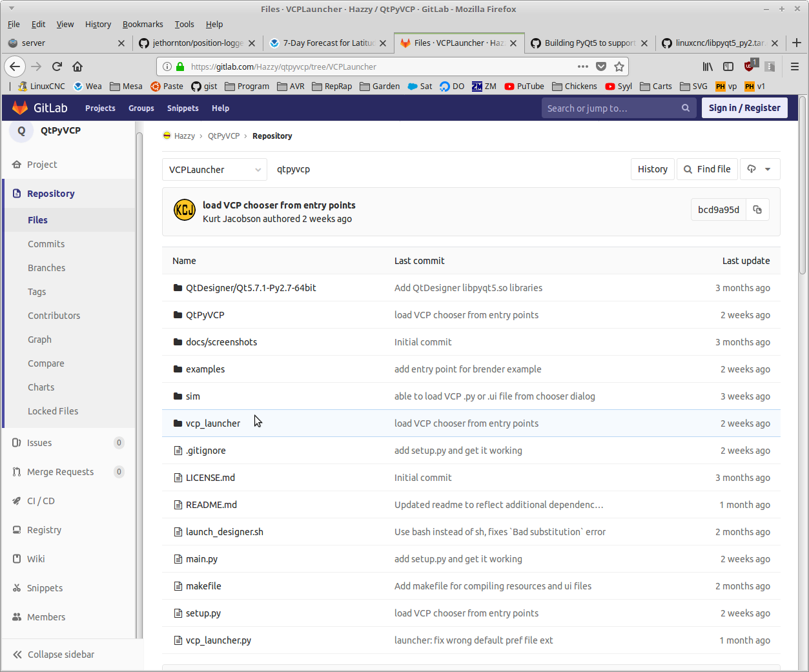
Task: Open Firefox library icon
Action: coord(708,66)
